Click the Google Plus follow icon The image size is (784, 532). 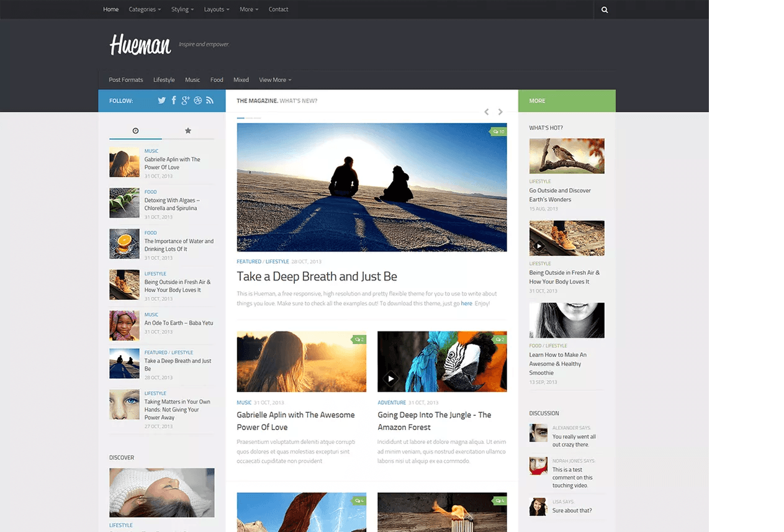[186, 101]
